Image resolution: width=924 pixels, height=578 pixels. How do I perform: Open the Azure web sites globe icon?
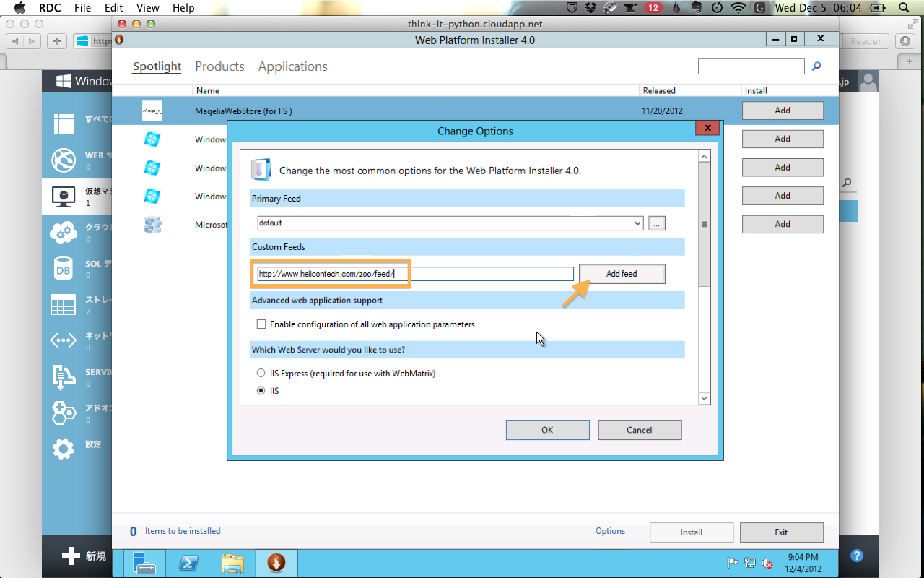coord(64,160)
